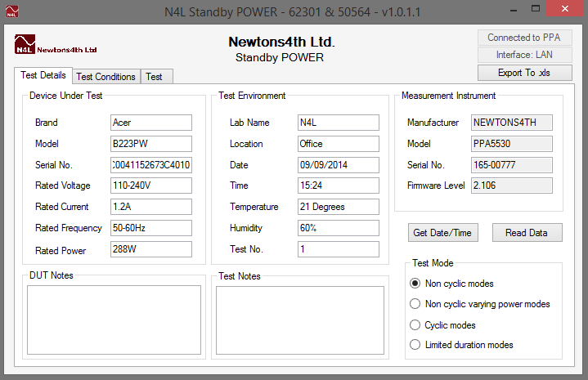Click the Connected to PPA button
This screenshot has width=588, height=380.
[525, 38]
